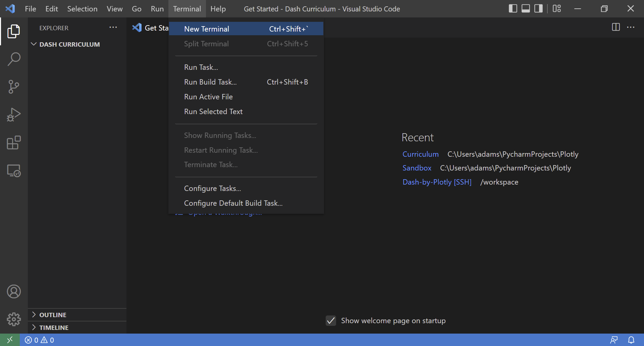644x346 pixels.
Task: Open the Extensions view icon
Action: (14, 143)
